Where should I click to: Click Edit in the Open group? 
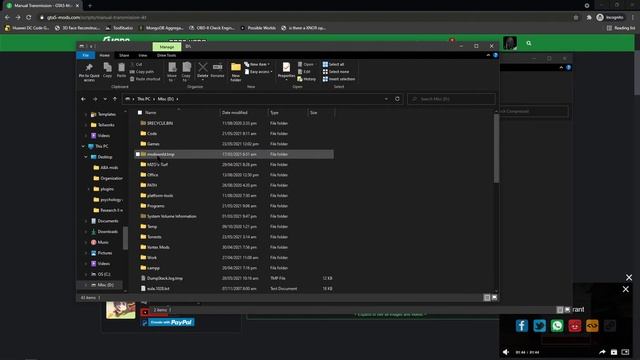coord(304,72)
